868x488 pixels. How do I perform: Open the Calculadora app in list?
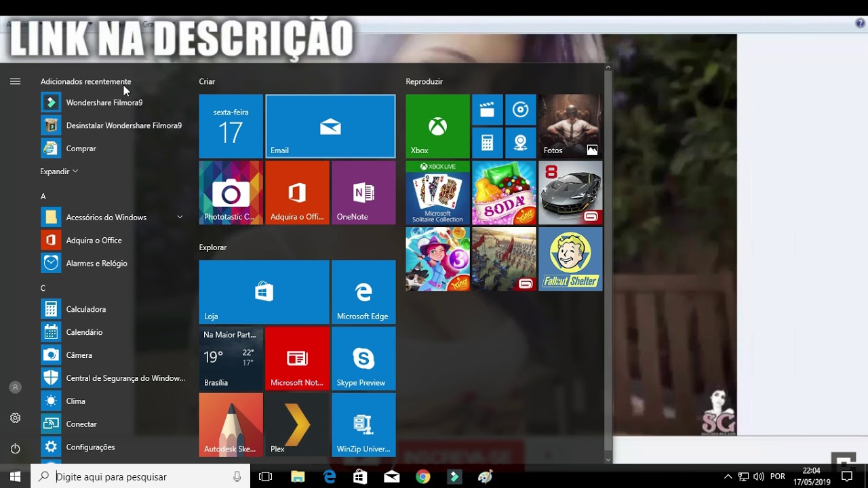click(x=112, y=309)
